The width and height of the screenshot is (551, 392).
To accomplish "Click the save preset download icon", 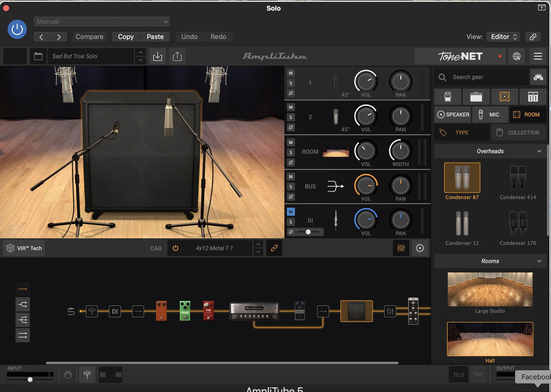I will pos(158,56).
